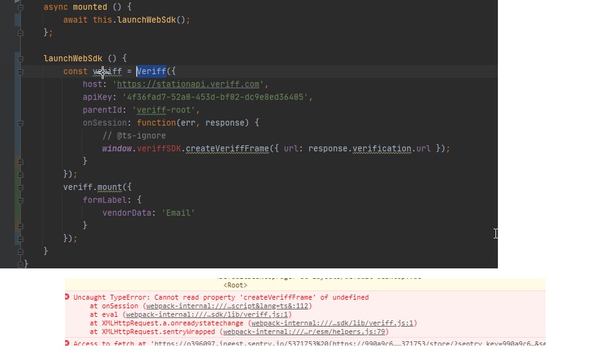
Task: Click the vendorData property name
Action: point(127,213)
